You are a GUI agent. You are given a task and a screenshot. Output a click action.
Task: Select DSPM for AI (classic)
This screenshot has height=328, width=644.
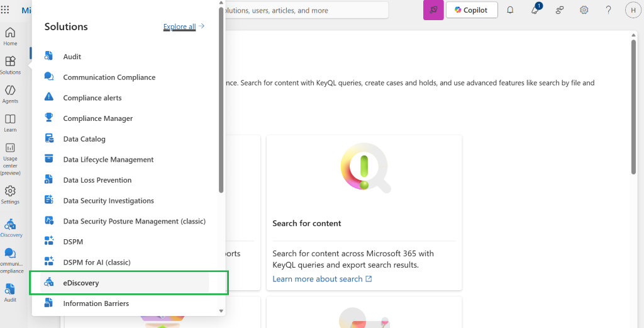(97, 263)
